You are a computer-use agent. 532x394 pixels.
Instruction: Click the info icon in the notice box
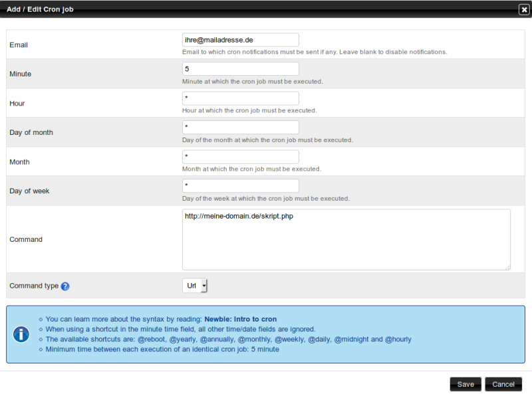click(21, 334)
